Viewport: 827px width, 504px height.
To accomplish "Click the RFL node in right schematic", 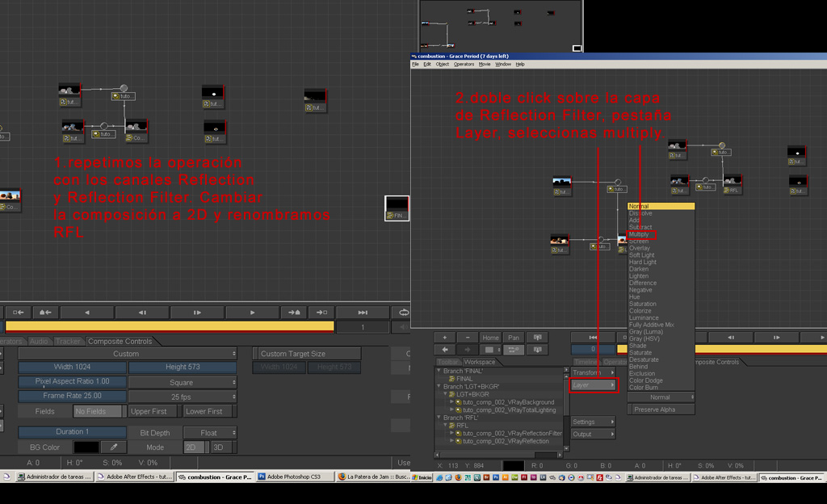I will 733,184.
